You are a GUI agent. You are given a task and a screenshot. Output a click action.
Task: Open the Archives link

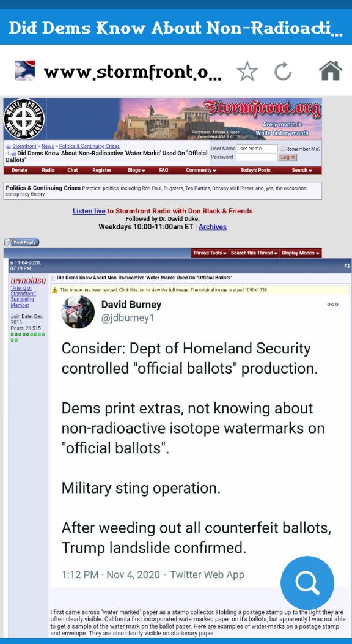(x=213, y=227)
